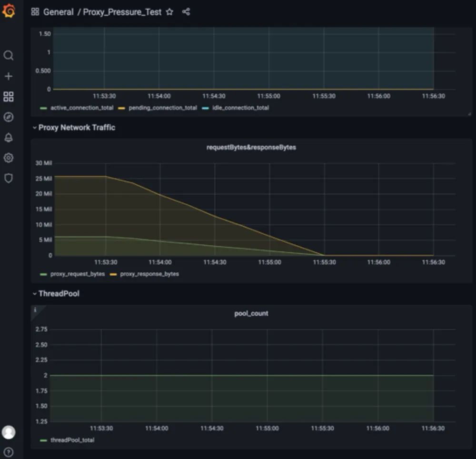Open Alerting via the bell icon
Viewport: 476px width, 459px height.
coord(8,137)
